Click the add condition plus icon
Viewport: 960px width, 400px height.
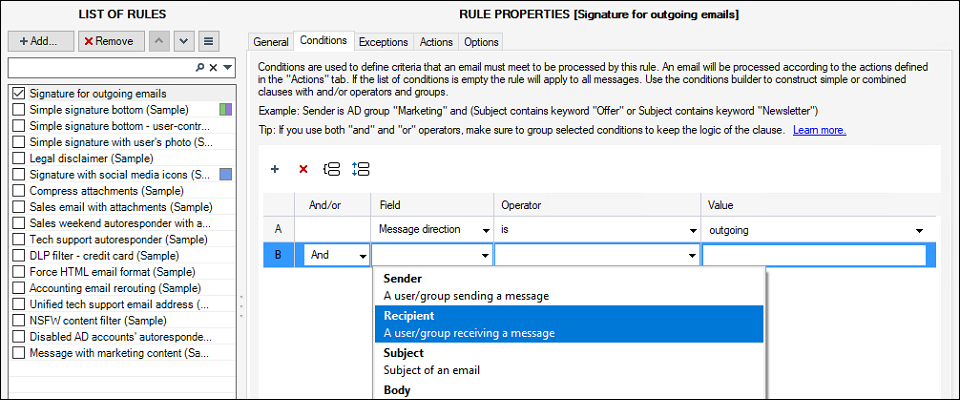pyautogui.click(x=275, y=169)
